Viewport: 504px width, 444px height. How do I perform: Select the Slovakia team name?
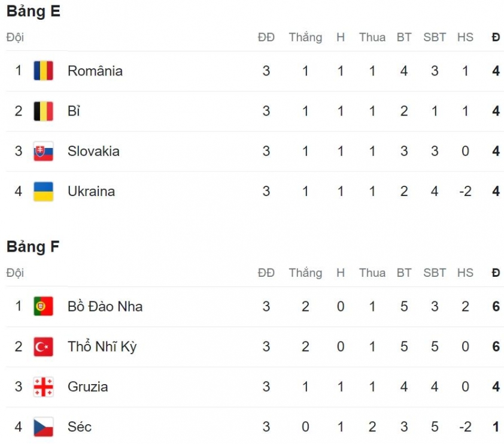click(93, 151)
